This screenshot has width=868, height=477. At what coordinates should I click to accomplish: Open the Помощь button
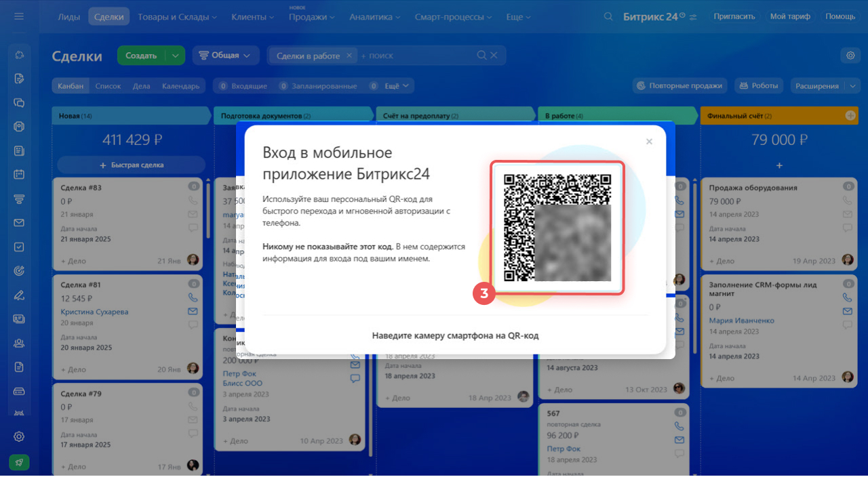coord(840,16)
